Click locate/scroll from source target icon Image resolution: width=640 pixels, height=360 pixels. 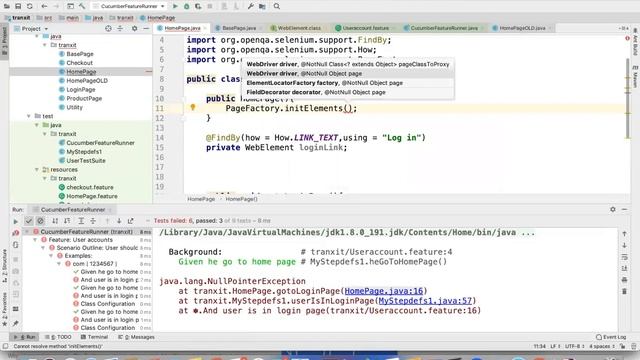coord(108,28)
